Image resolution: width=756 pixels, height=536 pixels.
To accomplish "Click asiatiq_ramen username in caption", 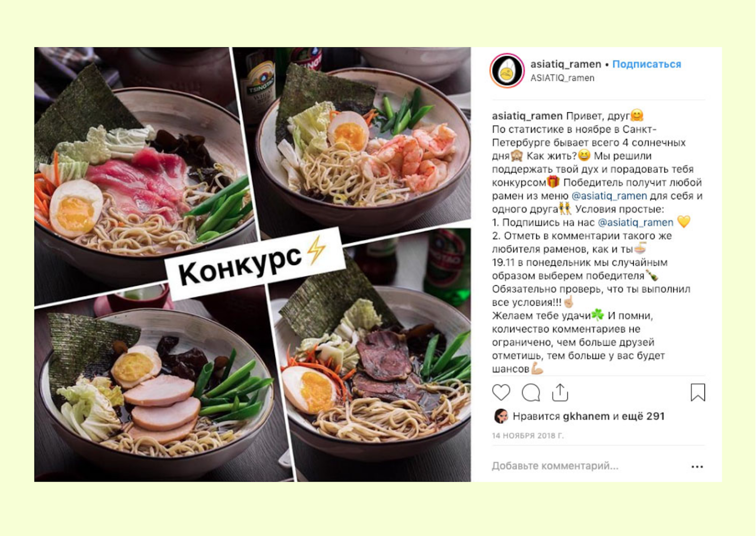I will [527, 116].
